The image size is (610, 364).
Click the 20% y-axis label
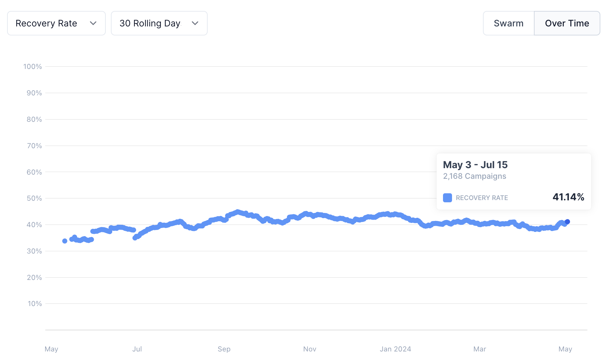click(34, 278)
